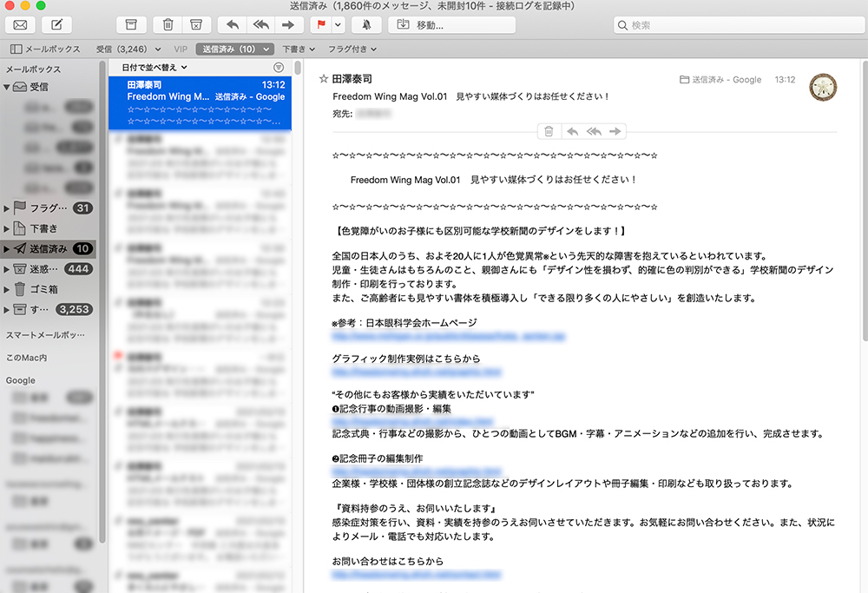Open 日本眼科学会ホームページ link
The width and height of the screenshot is (868, 593).
[x=449, y=336]
